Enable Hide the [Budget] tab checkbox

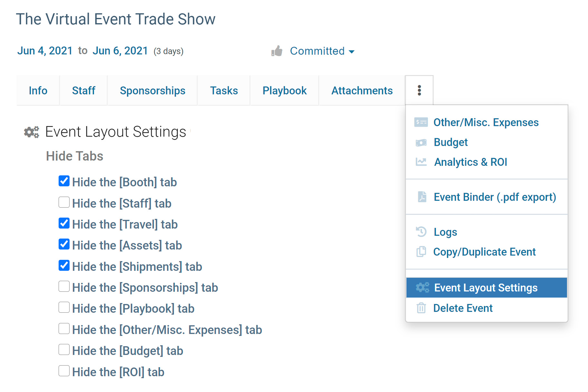(x=64, y=350)
